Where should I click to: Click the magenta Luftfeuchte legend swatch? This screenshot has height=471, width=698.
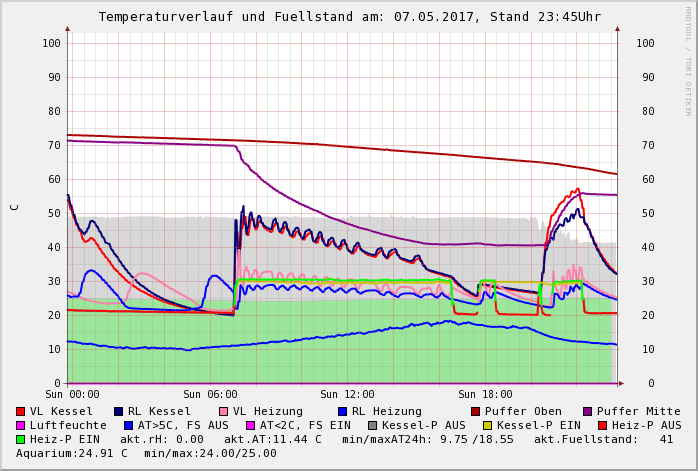(21, 425)
